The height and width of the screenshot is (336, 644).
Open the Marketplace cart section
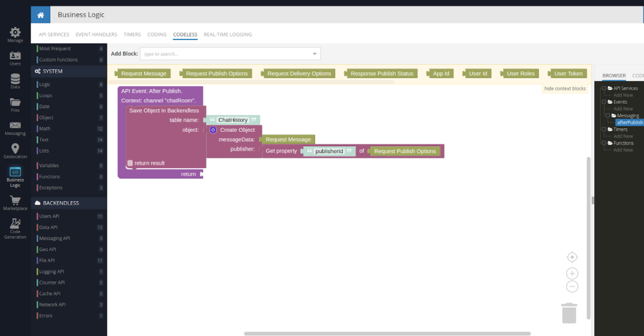15,203
